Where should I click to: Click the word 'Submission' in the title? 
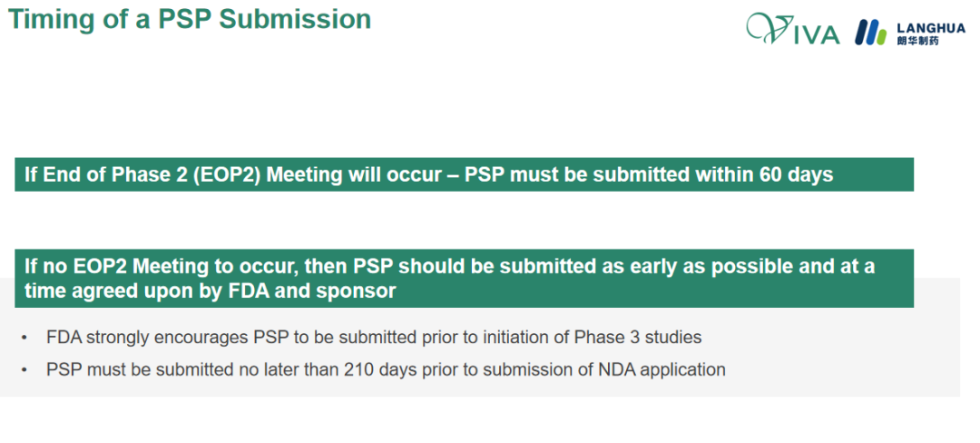click(295, 19)
